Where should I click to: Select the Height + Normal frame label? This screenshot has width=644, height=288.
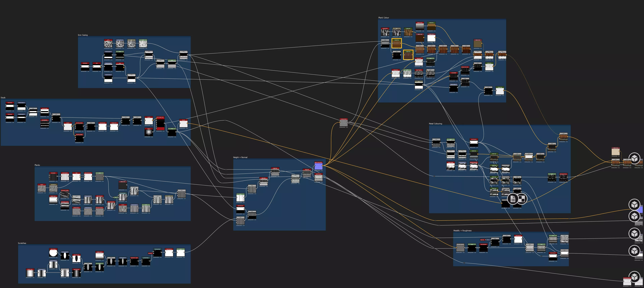(x=240, y=157)
